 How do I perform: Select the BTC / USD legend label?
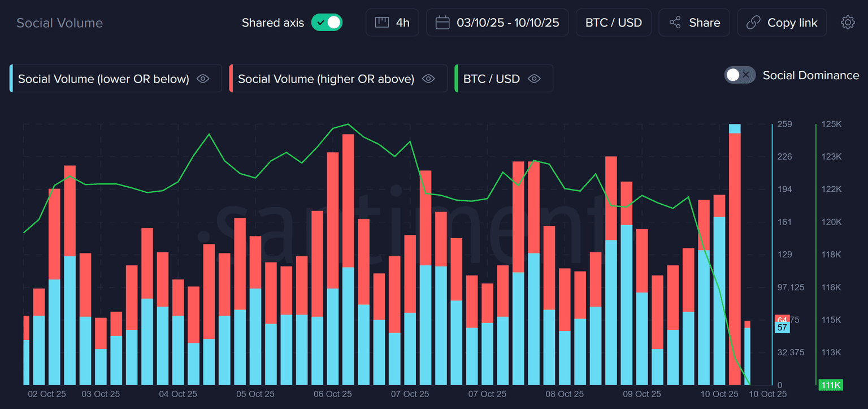coord(491,79)
